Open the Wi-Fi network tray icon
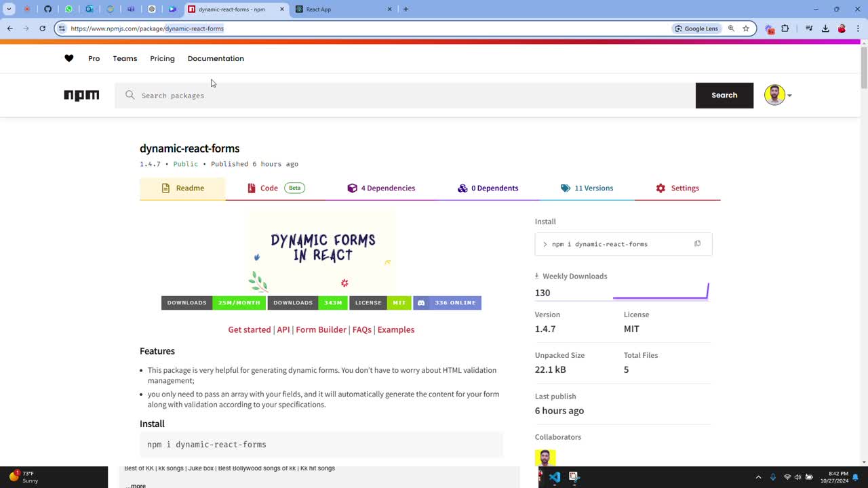868x488 pixels. point(787,477)
